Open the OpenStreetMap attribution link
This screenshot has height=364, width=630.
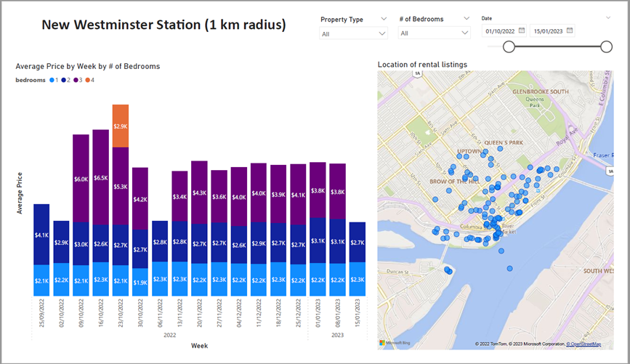[583, 344]
